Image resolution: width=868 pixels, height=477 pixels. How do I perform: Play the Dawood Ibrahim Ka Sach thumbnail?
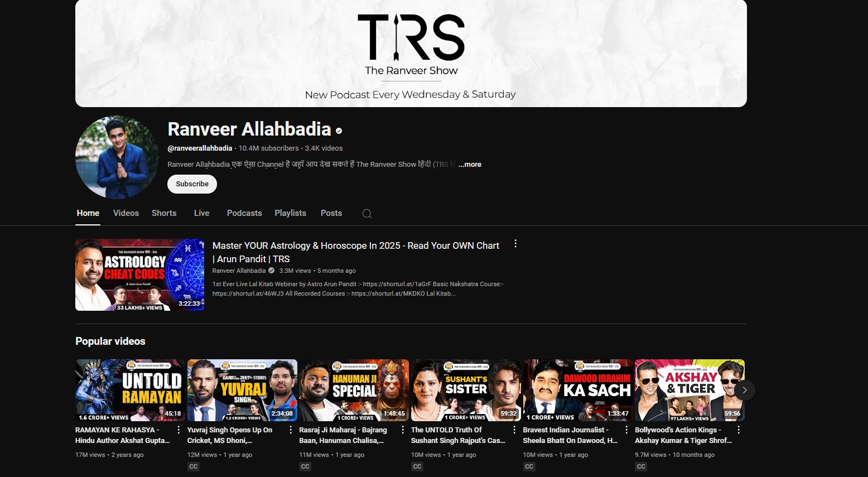(x=578, y=390)
